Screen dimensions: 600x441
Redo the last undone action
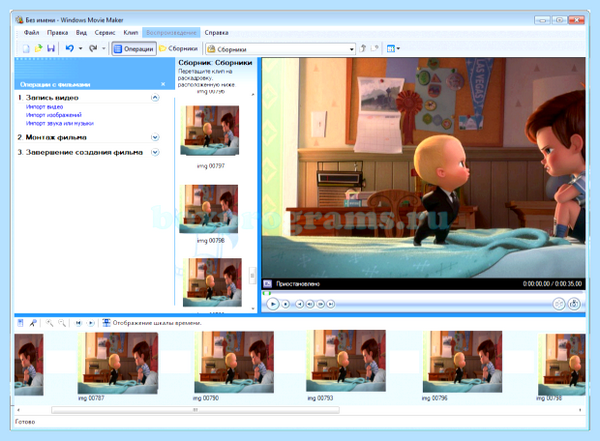93,49
